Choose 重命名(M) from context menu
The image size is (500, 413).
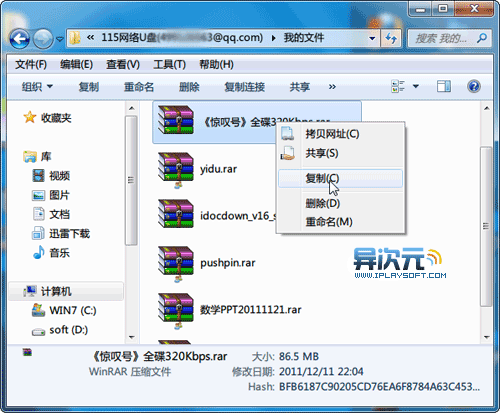coord(340,222)
